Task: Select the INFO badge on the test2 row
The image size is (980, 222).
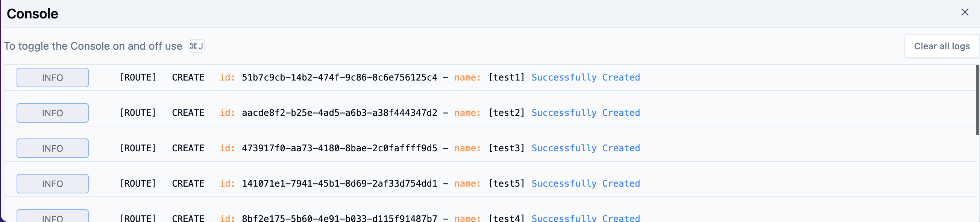Action: tap(53, 113)
